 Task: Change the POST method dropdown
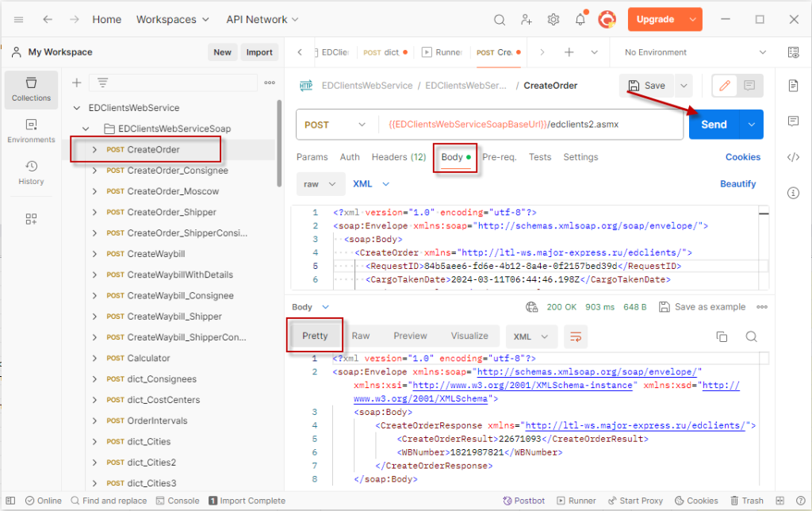coord(335,125)
